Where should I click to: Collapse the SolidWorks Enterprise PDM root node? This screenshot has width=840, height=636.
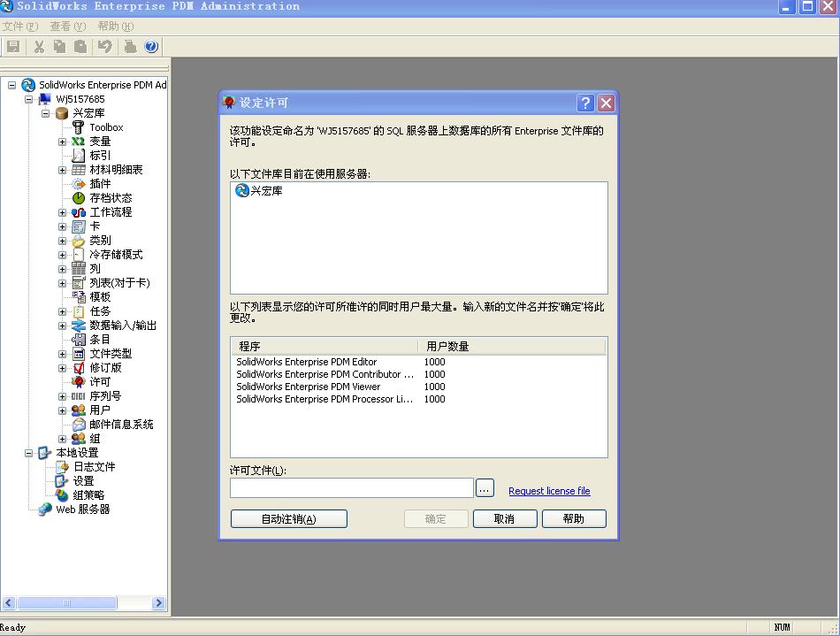[11, 85]
